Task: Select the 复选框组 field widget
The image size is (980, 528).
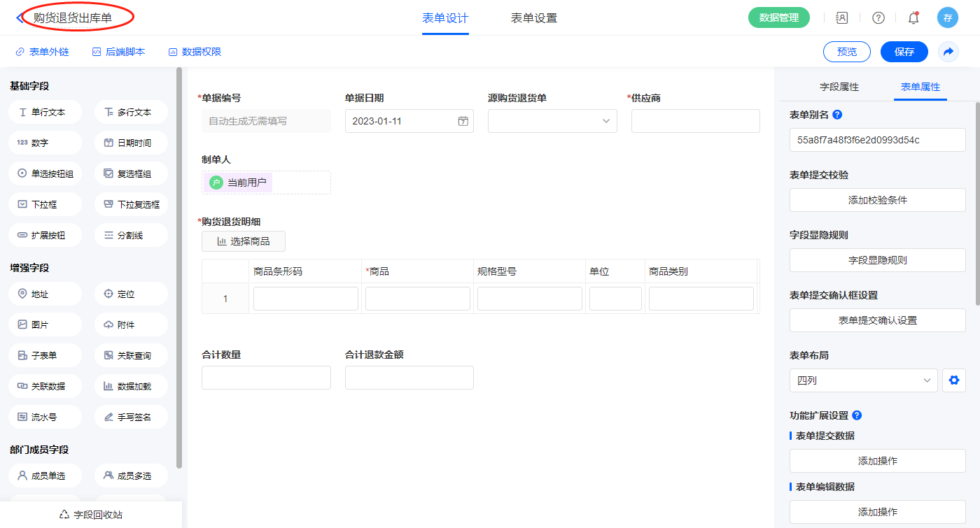Action: click(x=131, y=173)
